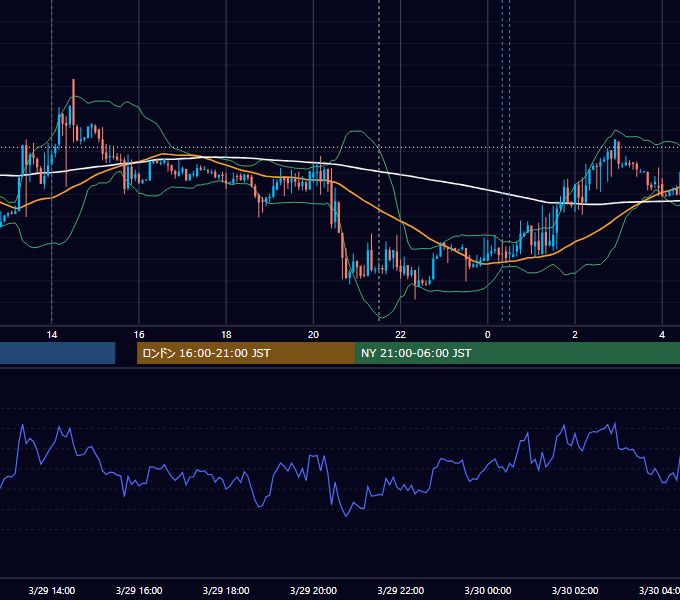Click the 3/29 18:00 date label
Image resolution: width=680 pixels, height=600 pixels.
(226, 590)
